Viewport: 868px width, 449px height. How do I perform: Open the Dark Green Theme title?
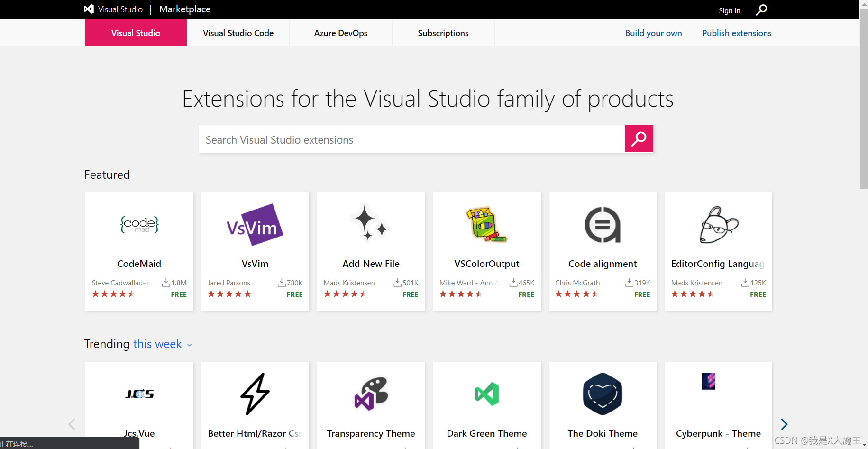[x=487, y=433]
